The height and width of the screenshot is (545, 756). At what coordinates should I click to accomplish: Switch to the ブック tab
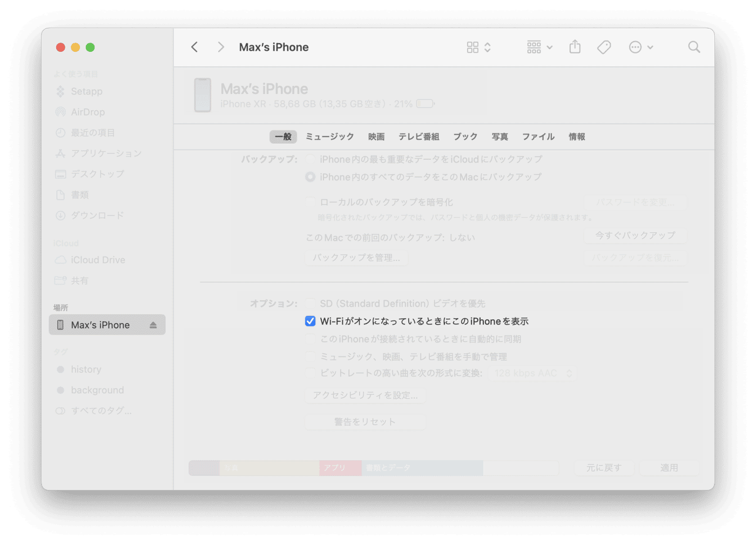465,137
